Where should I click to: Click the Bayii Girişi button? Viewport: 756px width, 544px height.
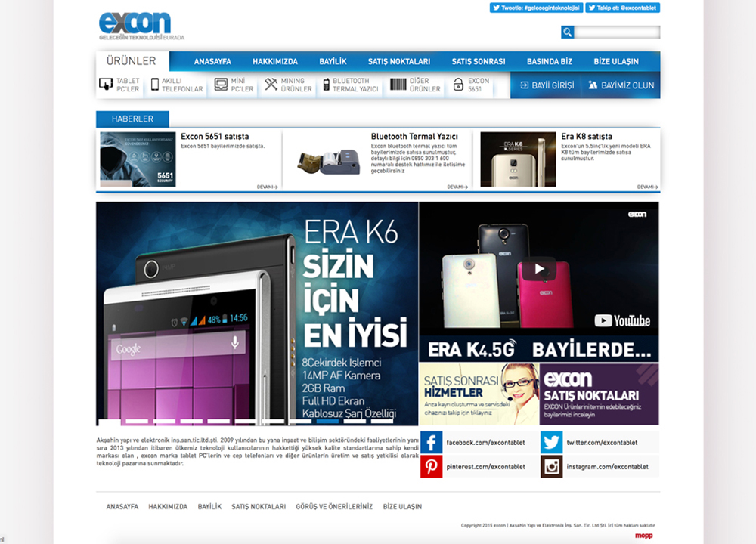coord(547,85)
